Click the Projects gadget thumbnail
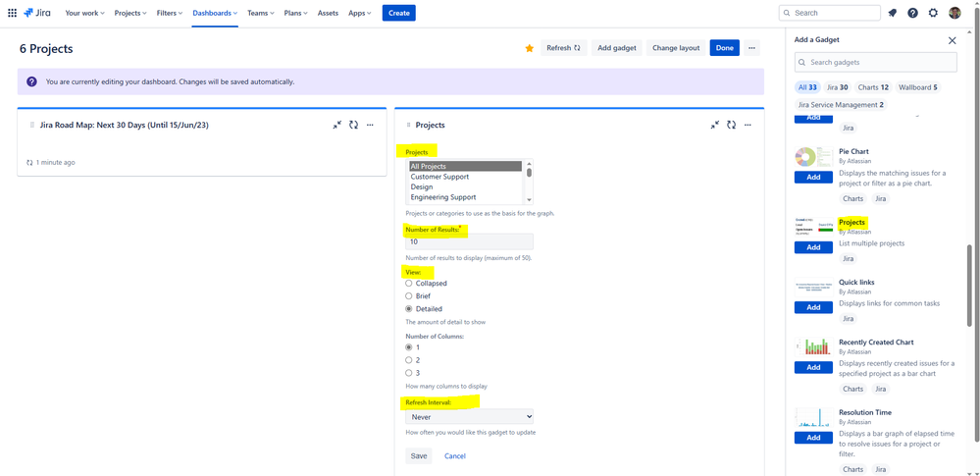 click(x=814, y=227)
